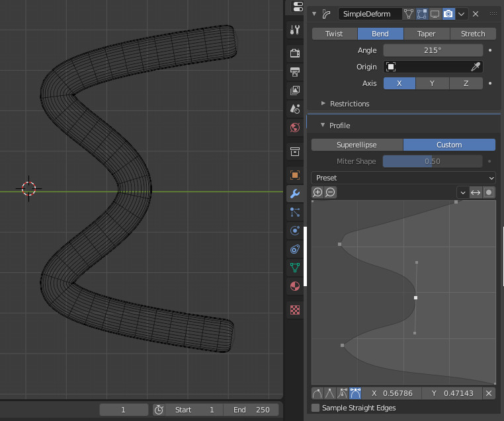
Task: Open the Object Data mesh tab
Action: 295,268
